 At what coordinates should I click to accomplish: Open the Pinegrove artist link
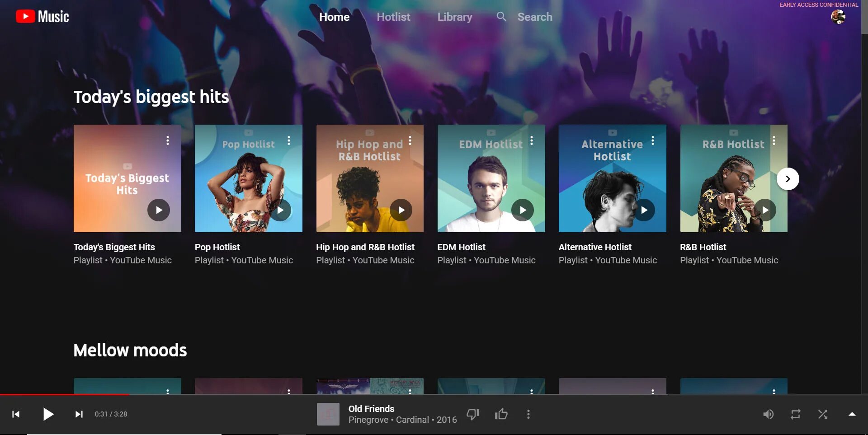(368, 420)
